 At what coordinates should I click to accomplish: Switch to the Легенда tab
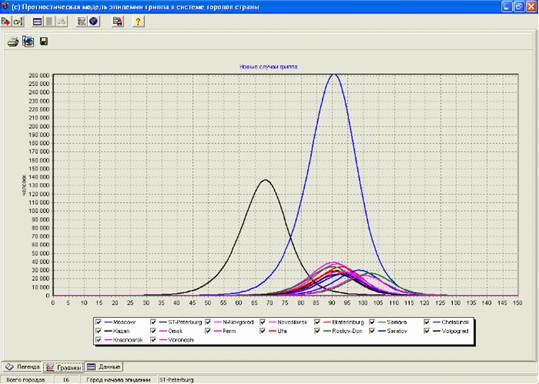point(23,367)
